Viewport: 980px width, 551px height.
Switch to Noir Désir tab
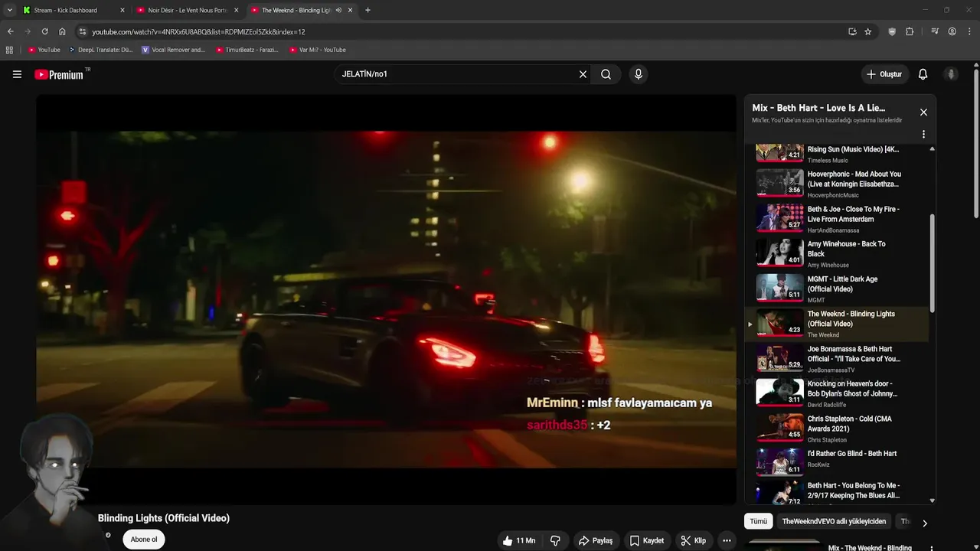click(x=188, y=10)
